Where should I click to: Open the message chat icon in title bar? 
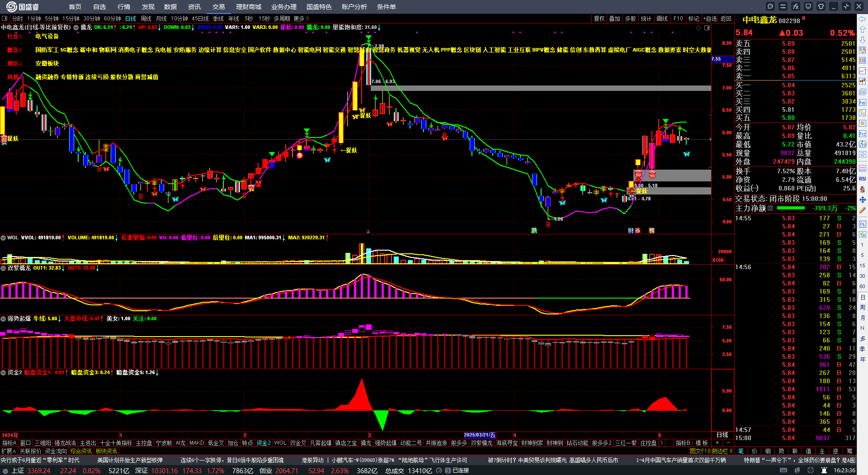point(770,6)
